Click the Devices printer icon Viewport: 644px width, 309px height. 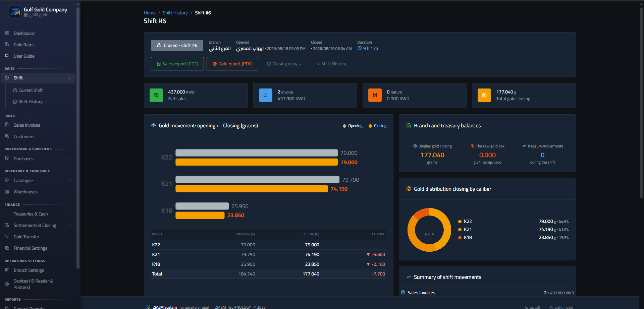(7, 284)
